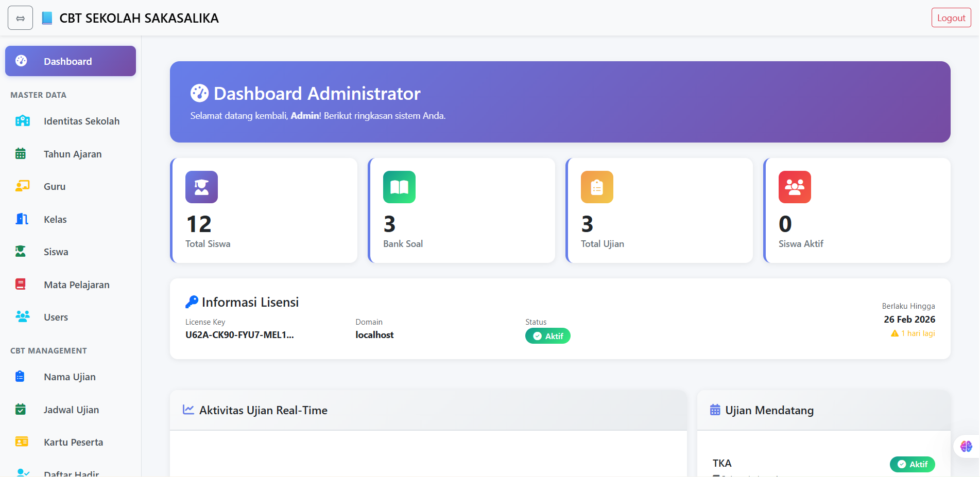Expand the MASTER DATA section header

(38, 95)
